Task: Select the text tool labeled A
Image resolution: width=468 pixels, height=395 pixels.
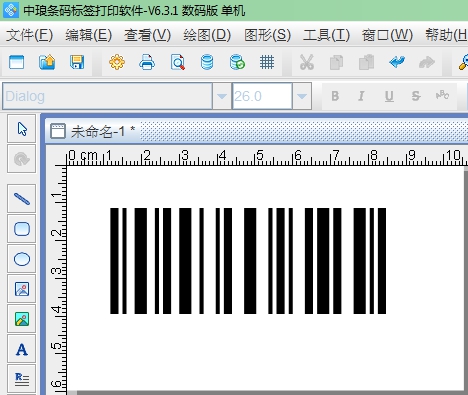Action: coord(22,350)
